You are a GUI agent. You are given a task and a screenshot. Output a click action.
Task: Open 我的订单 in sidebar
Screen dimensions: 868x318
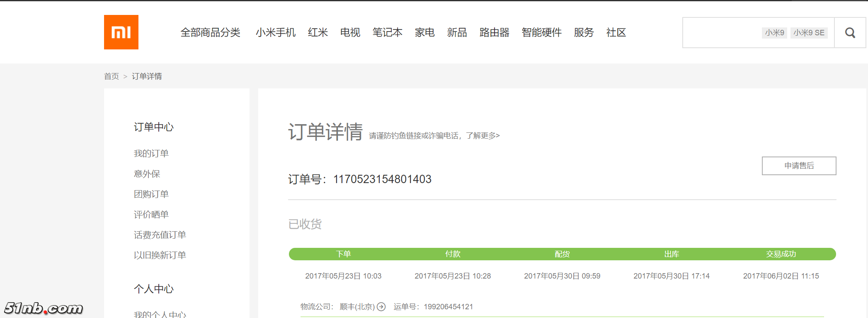[x=151, y=154]
